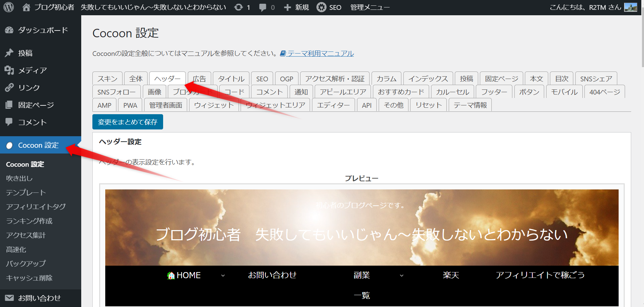Viewport: 644px width, 307px height.
Task: Click the user avatar thumbnail
Action: 630,7
